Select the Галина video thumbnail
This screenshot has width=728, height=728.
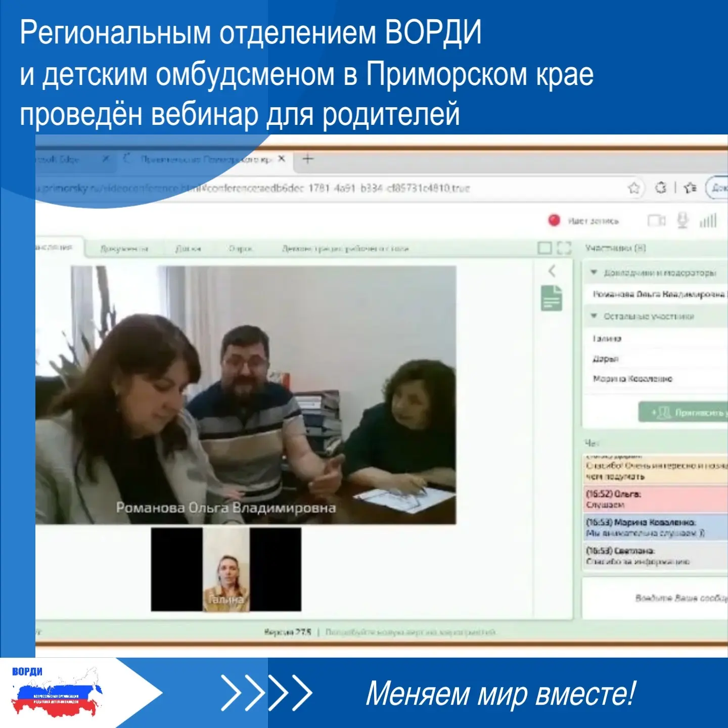tap(226, 569)
